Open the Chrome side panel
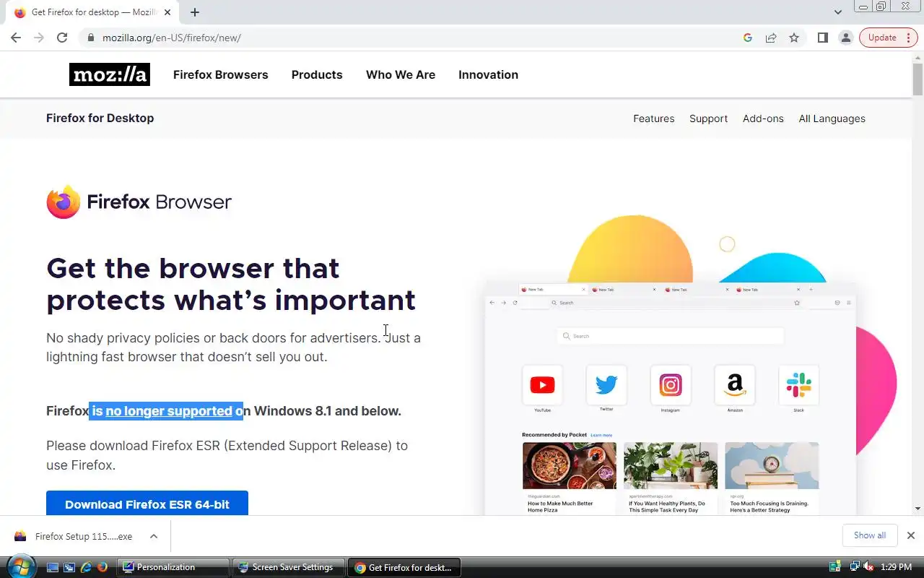 pyautogui.click(x=822, y=38)
